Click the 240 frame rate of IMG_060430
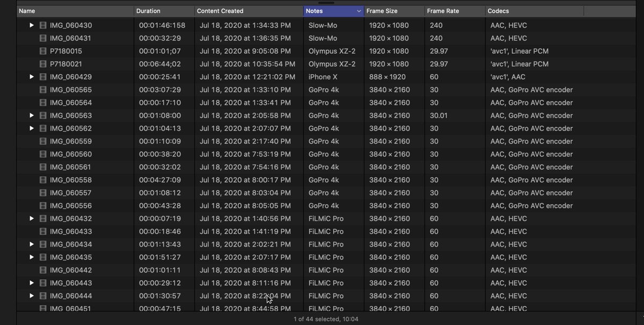Viewport: 644px width, 325px height. tap(436, 25)
